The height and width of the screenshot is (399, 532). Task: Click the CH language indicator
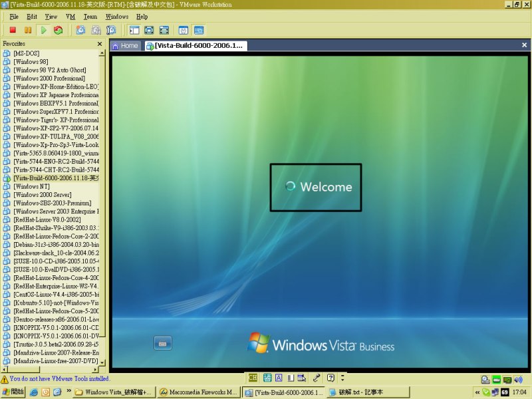tap(253, 378)
